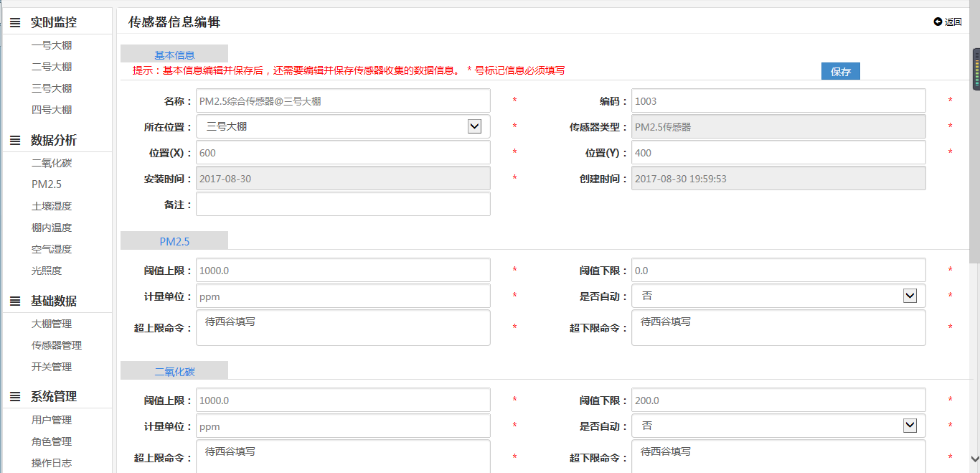Click the 系统管理 section list icon
This screenshot has width=980, height=473.
pos(14,397)
